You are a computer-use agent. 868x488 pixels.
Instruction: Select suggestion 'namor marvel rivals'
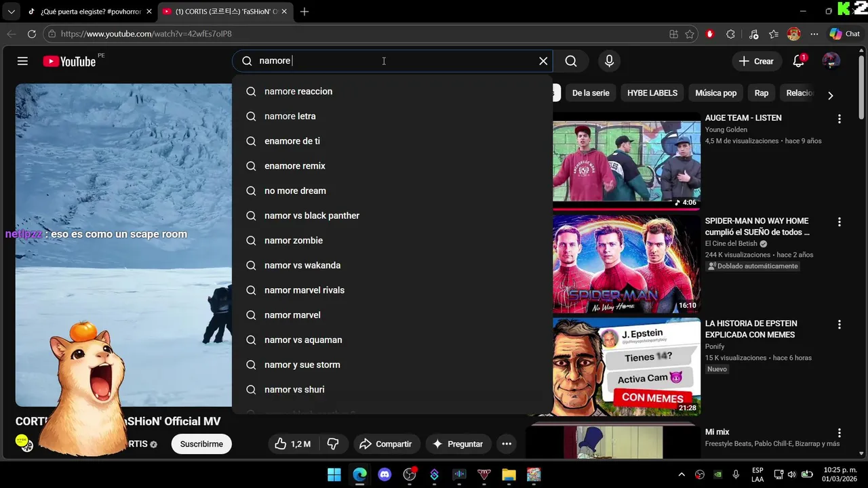392,290
